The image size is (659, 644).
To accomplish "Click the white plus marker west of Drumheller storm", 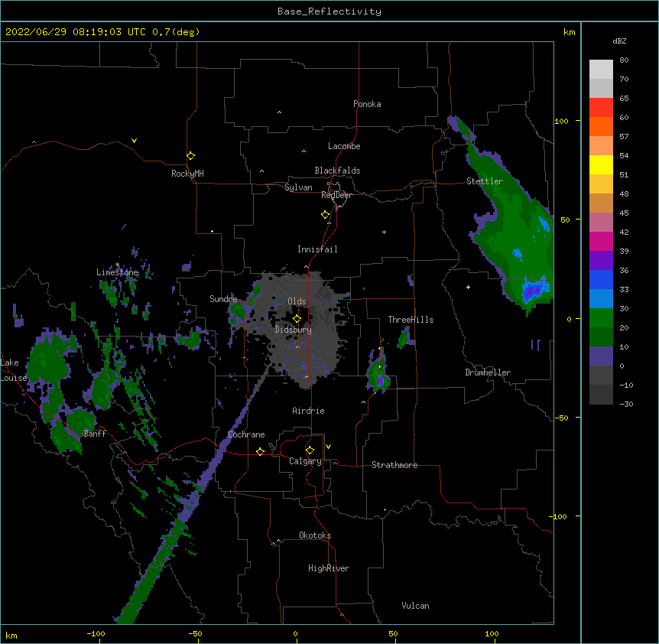I will click(x=468, y=287).
